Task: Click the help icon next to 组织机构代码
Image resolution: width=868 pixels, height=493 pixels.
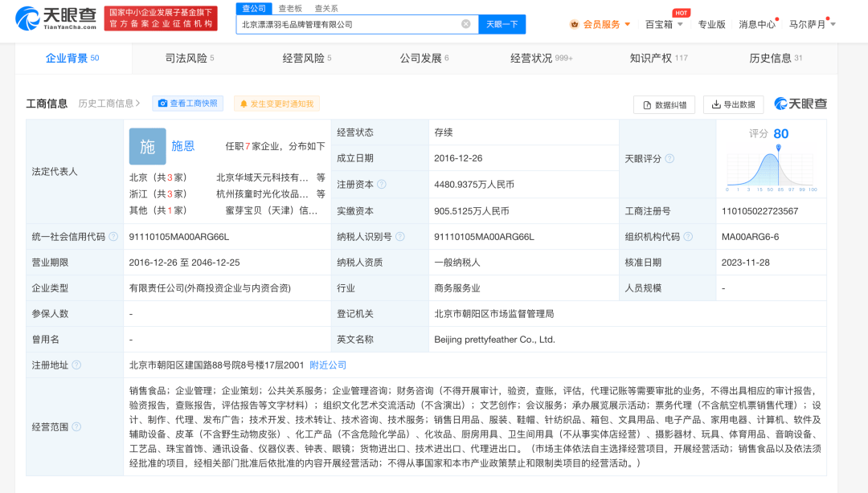Action: [x=688, y=237]
